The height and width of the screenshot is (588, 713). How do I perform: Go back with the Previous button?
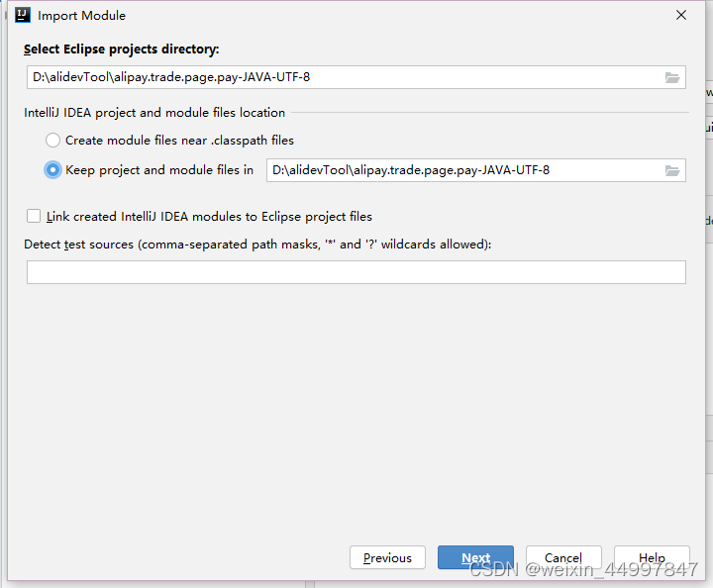pos(387,557)
